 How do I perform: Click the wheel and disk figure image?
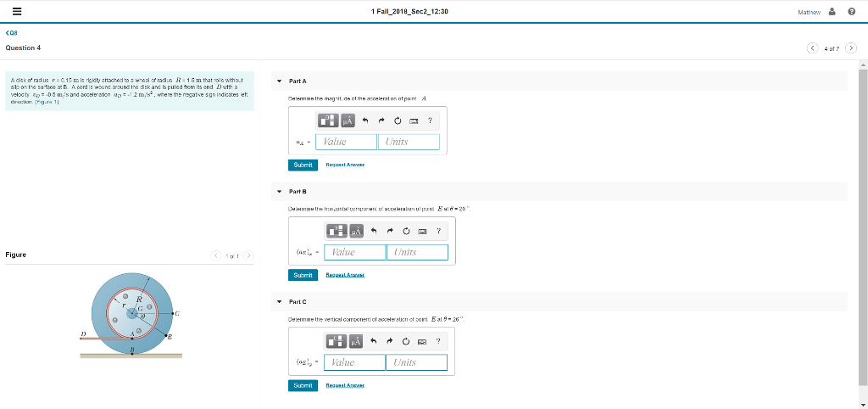(131, 315)
